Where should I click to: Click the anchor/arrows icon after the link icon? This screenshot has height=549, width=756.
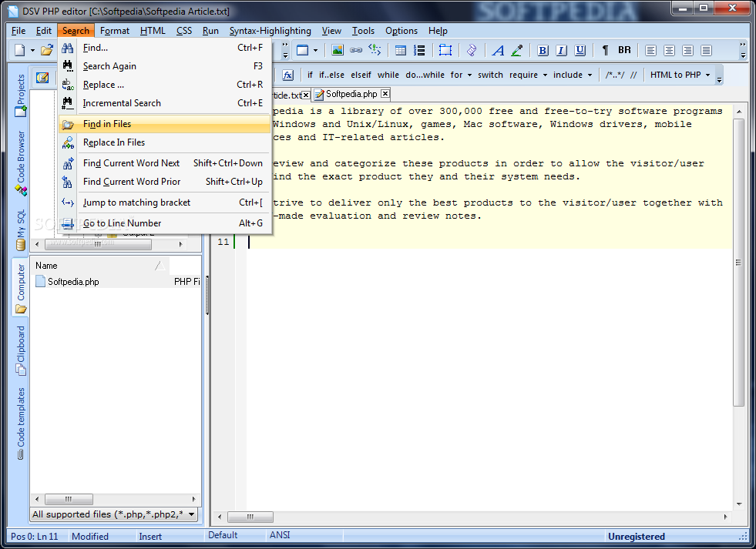coord(375,50)
